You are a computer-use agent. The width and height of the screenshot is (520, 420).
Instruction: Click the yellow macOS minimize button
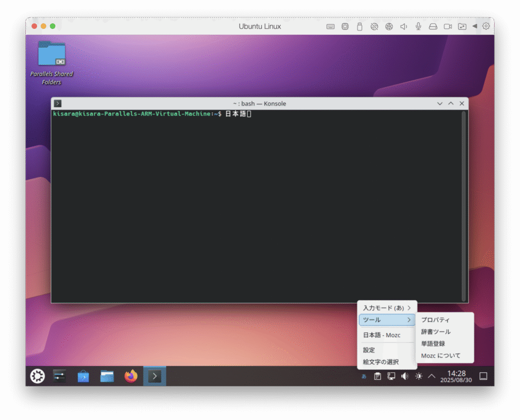tap(44, 26)
